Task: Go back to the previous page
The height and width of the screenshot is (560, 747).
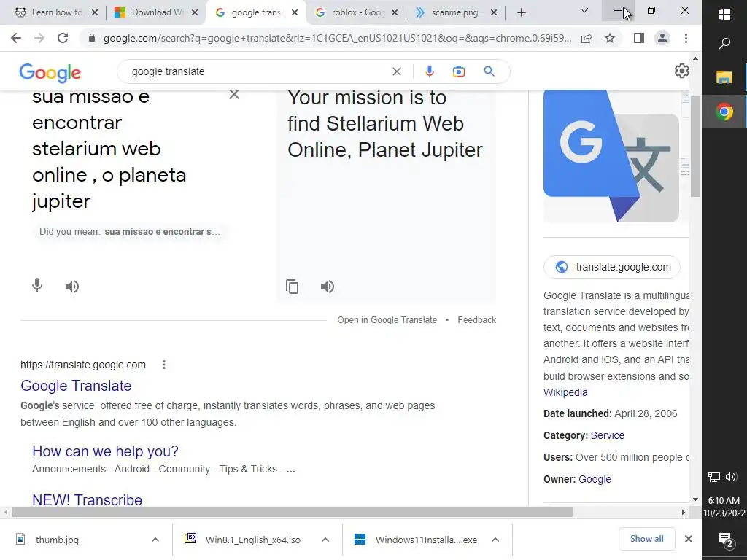Action: tap(16, 38)
